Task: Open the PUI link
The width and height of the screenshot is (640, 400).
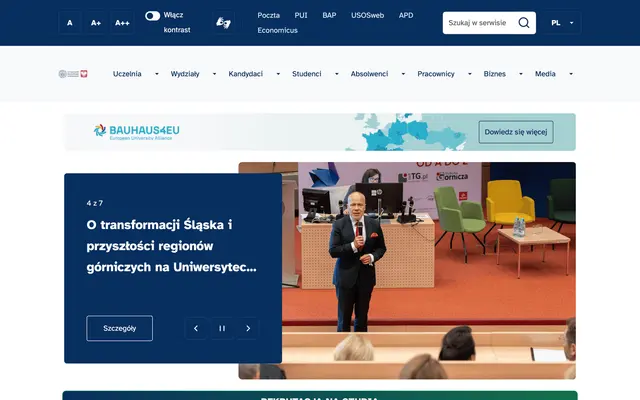Action: 301,16
